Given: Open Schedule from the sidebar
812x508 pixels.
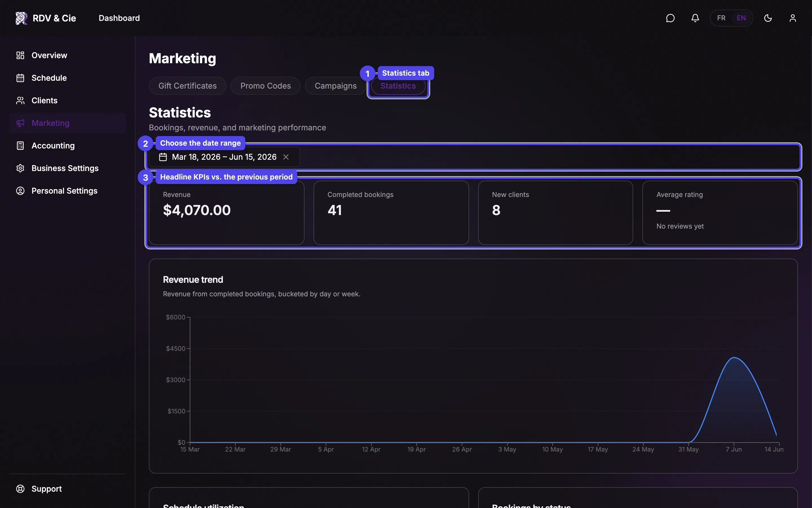Looking at the screenshot, I should 67,78.
